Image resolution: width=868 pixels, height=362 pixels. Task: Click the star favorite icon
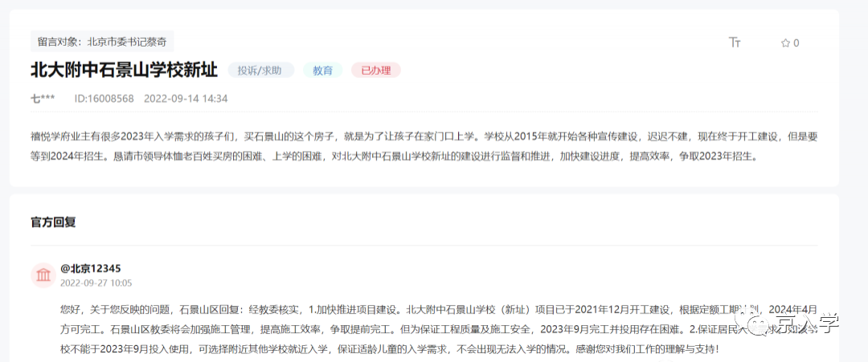[x=785, y=43]
